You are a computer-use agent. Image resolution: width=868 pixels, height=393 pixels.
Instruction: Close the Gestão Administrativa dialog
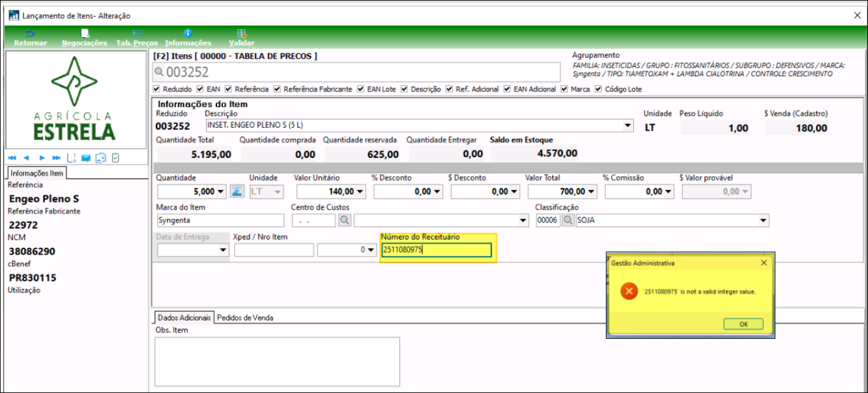click(764, 263)
